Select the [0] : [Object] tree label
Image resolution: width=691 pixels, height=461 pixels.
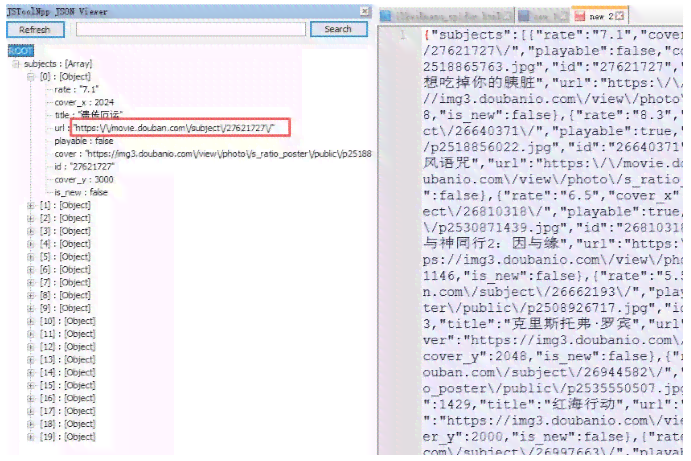(65, 77)
